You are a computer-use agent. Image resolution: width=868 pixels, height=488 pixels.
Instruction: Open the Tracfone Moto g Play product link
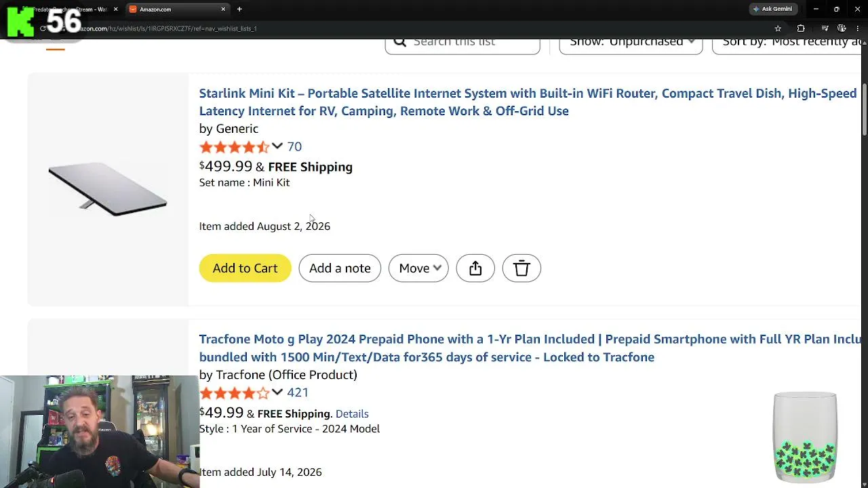click(530, 348)
